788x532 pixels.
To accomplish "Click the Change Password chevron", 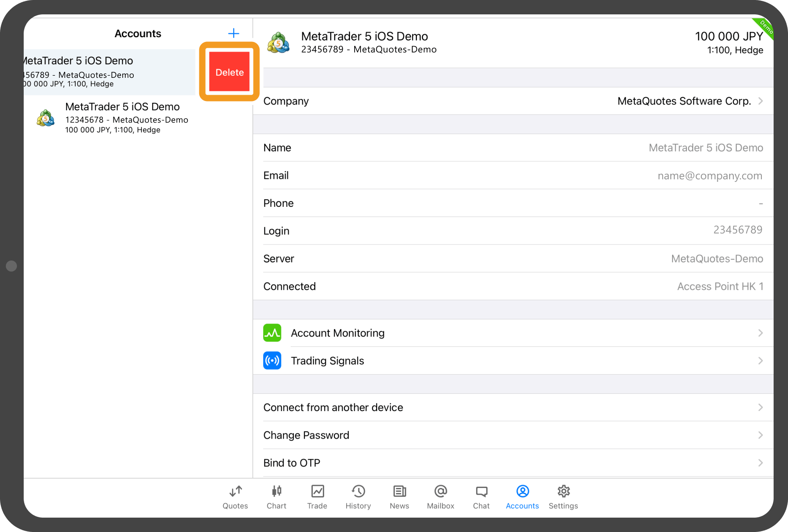I will coord(760,435).
